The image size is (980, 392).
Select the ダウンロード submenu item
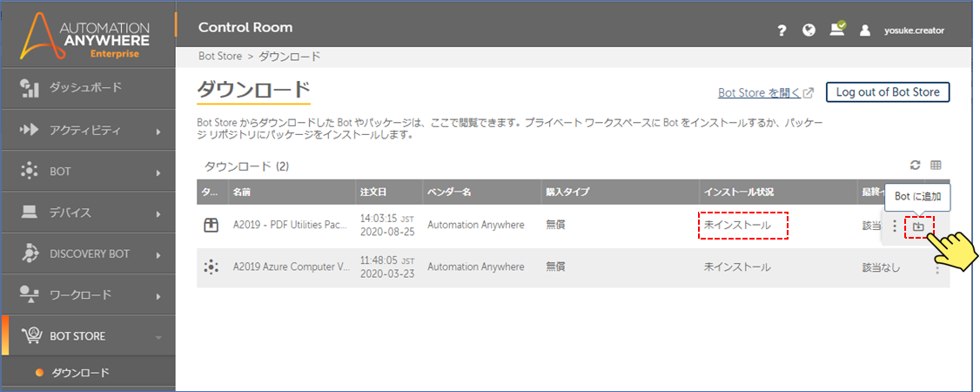click(79, 373)
